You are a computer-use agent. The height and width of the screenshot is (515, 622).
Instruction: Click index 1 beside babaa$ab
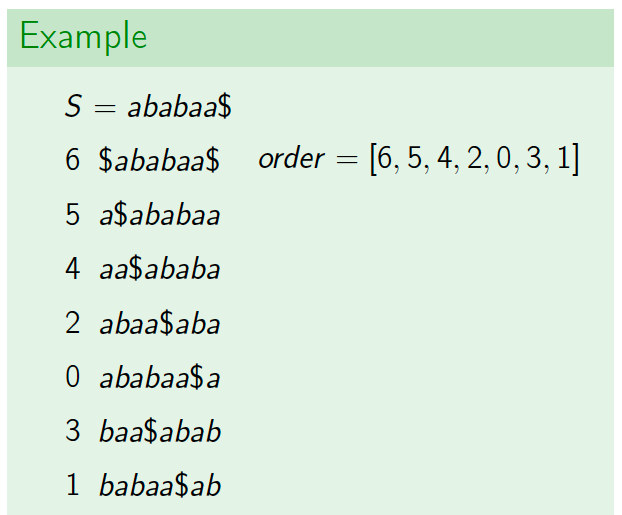(x=73, y=484)
